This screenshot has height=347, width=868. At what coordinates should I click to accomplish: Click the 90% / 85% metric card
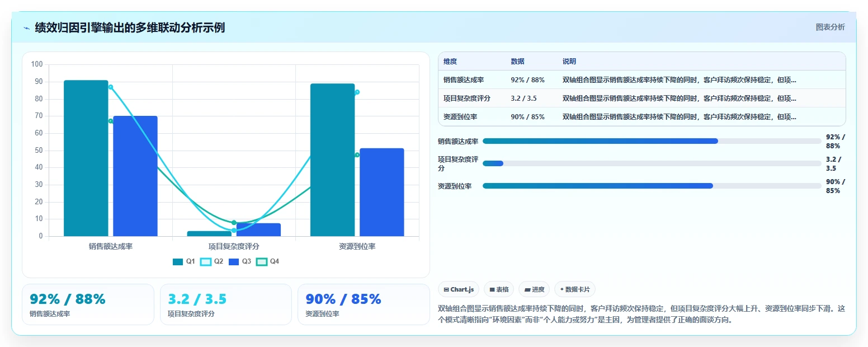[364, 304]
